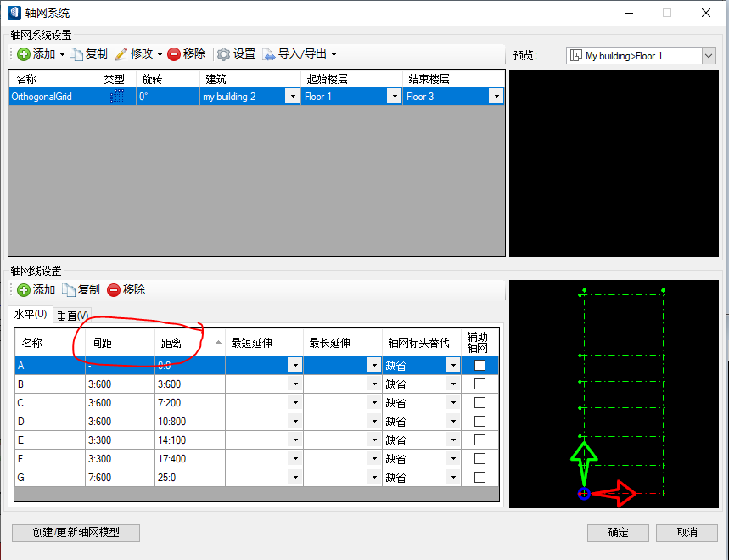Open Settings via the gear icon
The image size is (729, 560).
click(x=224, y=54)
